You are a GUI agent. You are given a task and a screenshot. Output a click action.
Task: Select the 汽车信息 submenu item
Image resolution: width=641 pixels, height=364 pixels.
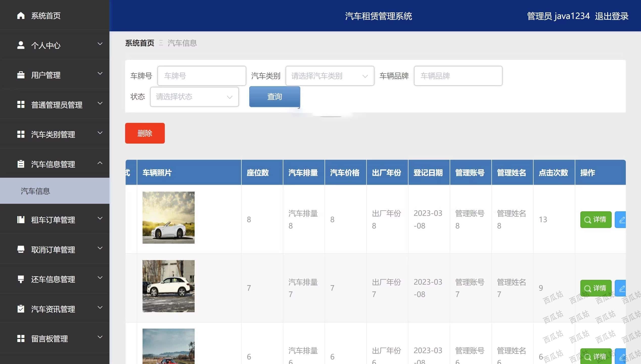pyautogui.click(x=55, y=191)
